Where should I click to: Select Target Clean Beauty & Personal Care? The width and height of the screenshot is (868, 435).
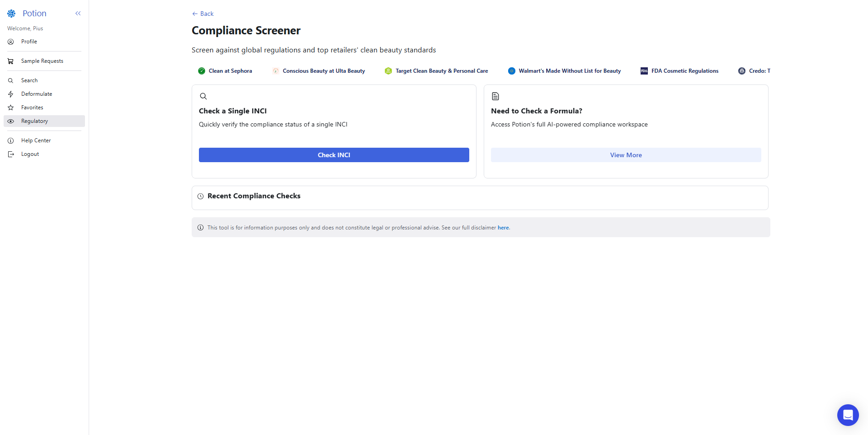point(436,71)
